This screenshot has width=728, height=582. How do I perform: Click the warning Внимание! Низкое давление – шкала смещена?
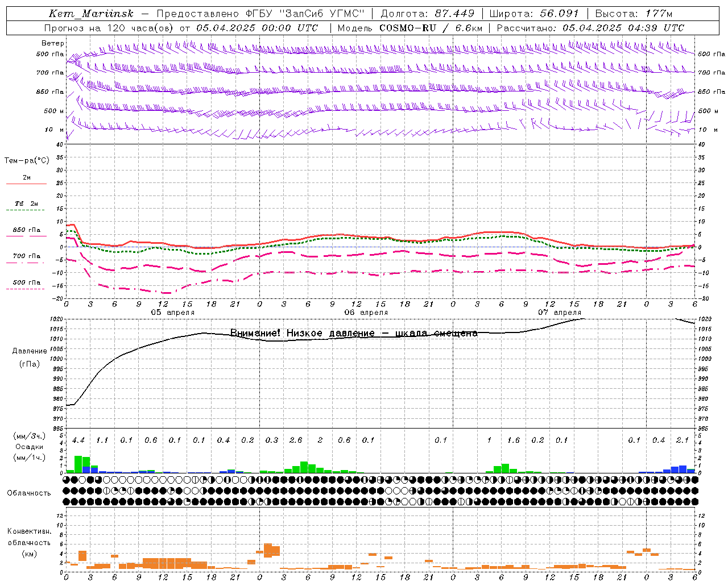[354, 333]
